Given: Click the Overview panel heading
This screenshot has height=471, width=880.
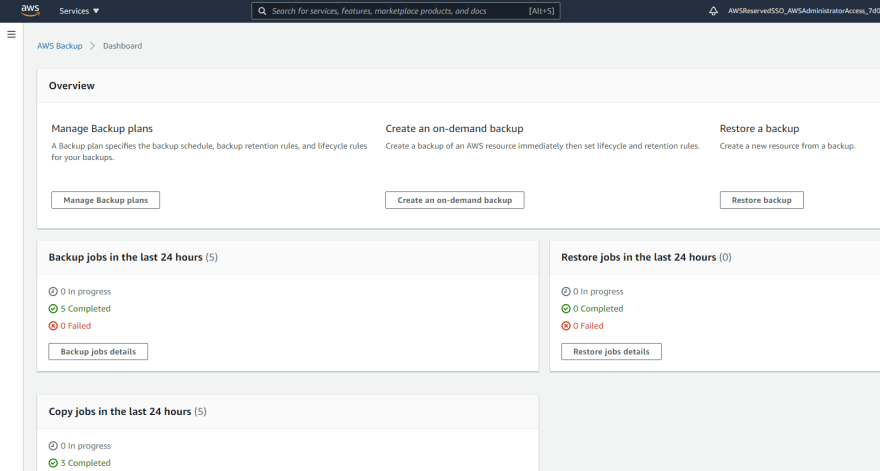Looking at the screenshot, I should (x=72, y=86).
